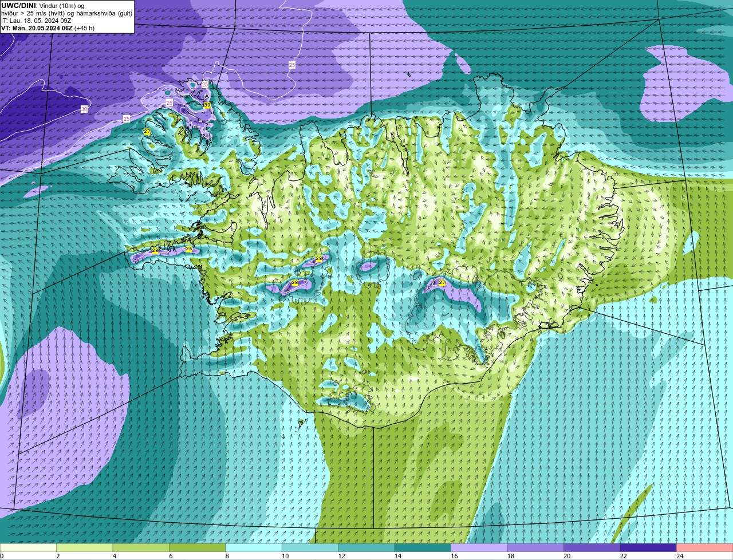Viewport: 733px width, 560px height.
Task: Click the medium purple 18–20 legend swatch
Action: tap(535, 547)
